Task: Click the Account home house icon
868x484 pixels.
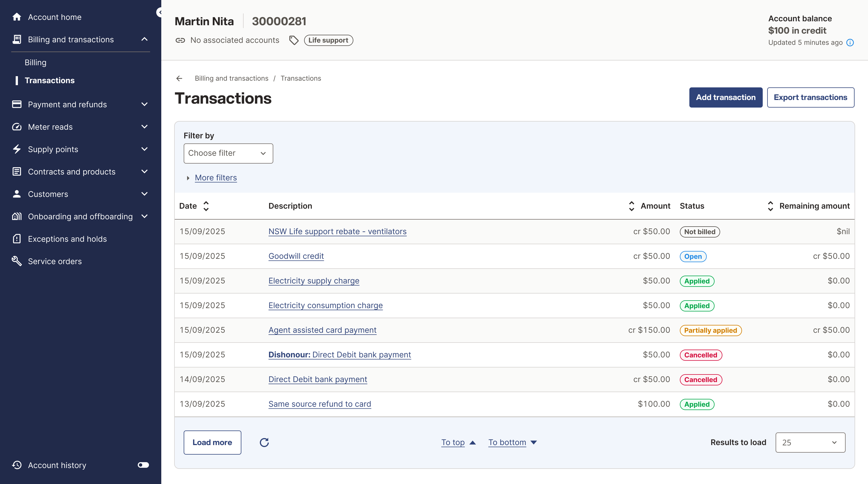Action: (x=17, y=17)
